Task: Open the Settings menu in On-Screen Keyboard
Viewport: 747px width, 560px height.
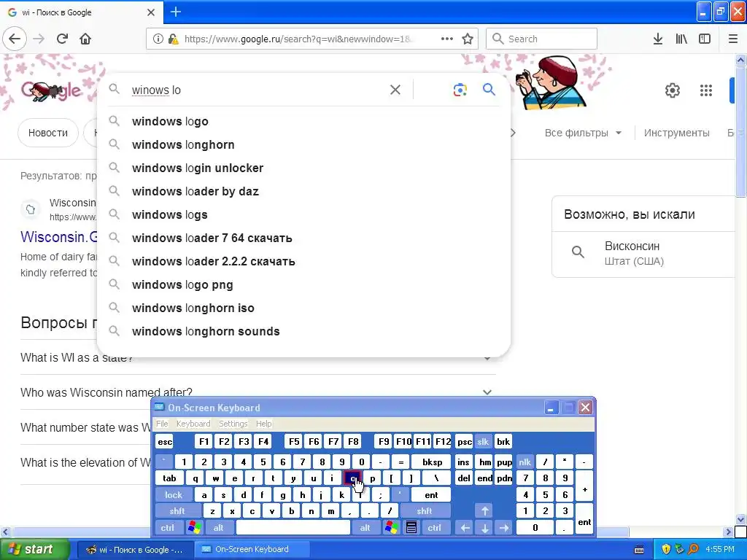Action: tap(233, 424)
